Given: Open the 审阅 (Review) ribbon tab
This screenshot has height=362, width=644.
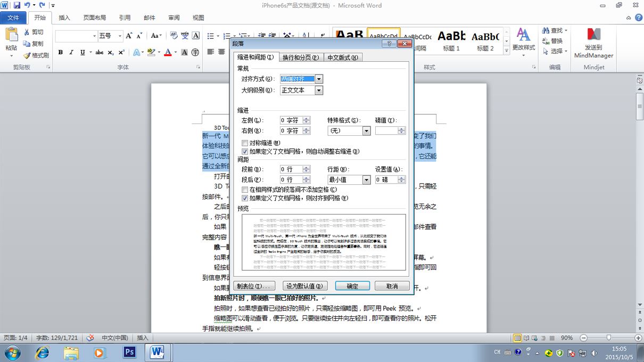Looking at the screenshot, I should (x=174, y=18).
